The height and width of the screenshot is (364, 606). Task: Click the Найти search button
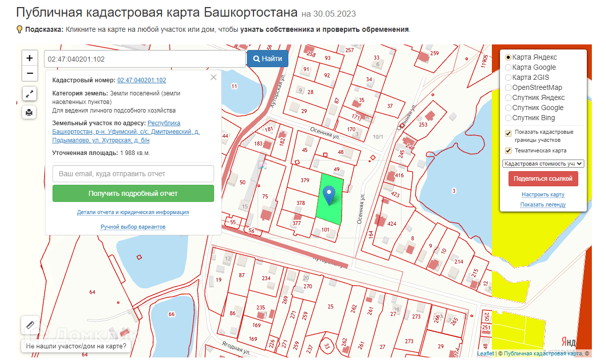(268, 59)
